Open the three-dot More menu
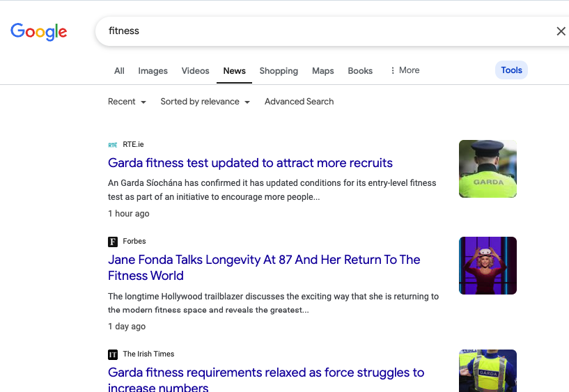Image resolution: width=569 pixels, height=392 pixels. pyautogui.click(x=404, y=70)
